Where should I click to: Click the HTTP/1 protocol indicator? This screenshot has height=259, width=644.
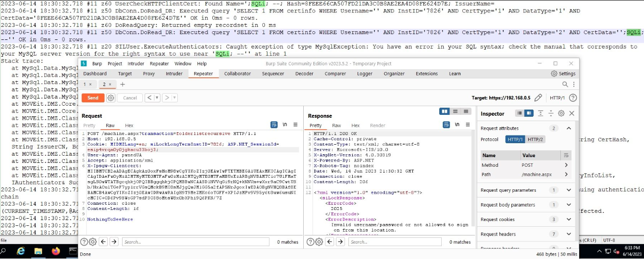click(557, 98)
